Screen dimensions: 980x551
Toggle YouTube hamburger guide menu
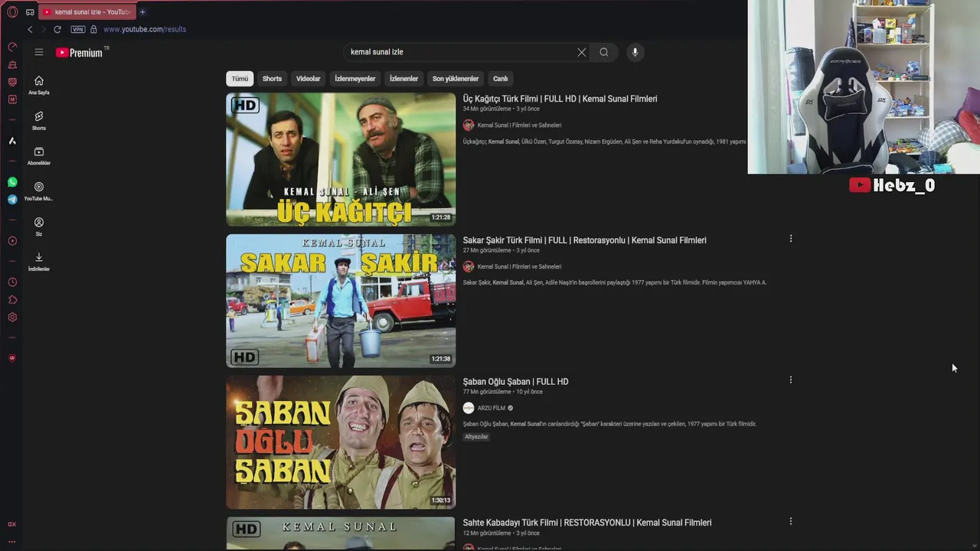tap(39, 52)
